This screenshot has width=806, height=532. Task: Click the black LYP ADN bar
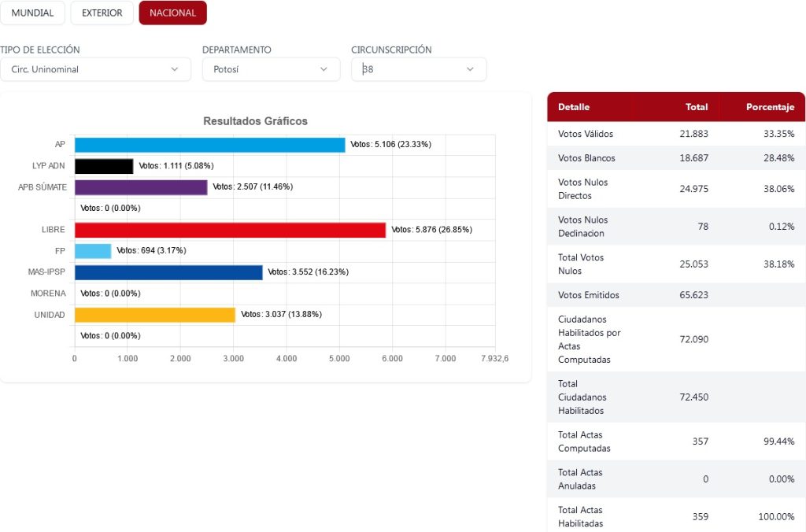click(104, 166)
